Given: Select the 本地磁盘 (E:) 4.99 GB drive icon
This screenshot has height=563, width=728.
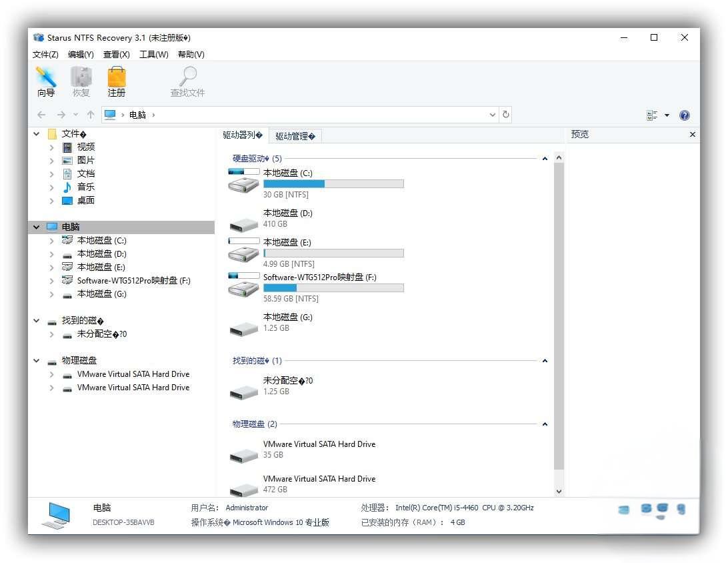Looking at the screenshot, I should point(244,250).
